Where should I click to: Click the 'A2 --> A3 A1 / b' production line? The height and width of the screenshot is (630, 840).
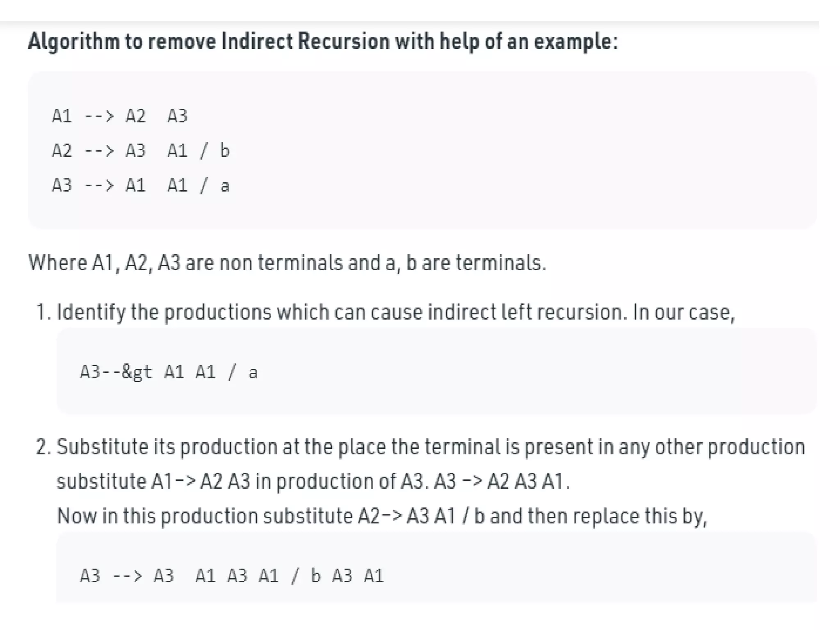140,151
